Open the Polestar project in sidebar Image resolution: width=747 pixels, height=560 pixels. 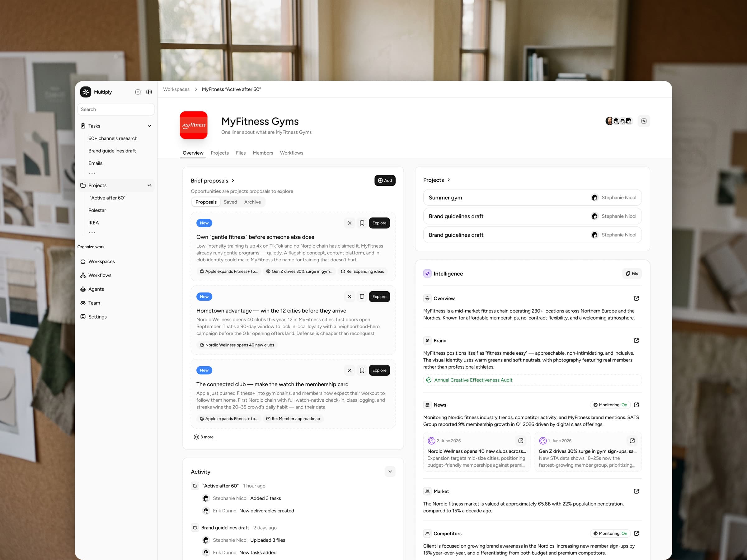(97, 210)
